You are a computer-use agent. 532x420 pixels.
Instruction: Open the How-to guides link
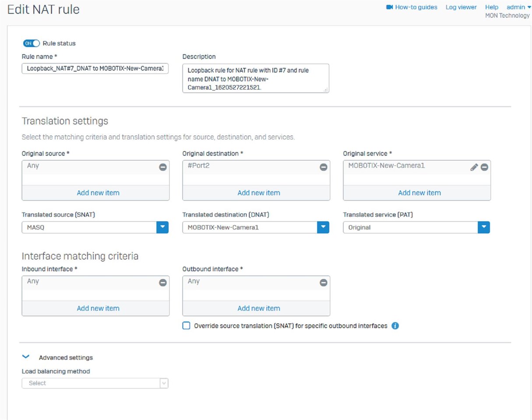click(x=416, y=7)
